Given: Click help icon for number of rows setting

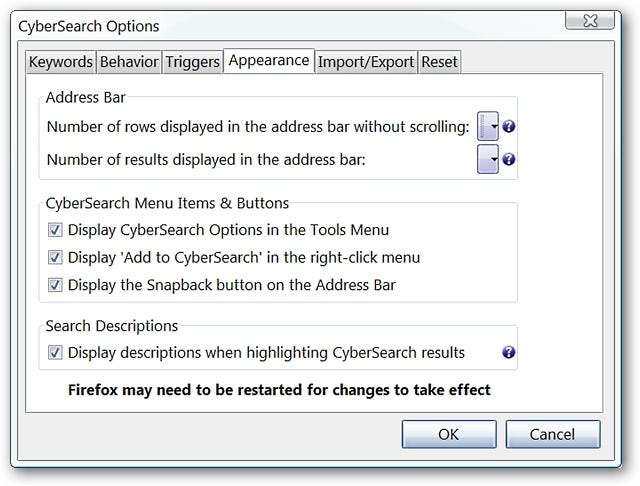Looking at the screenshot, I should click(x=509, y=128).
